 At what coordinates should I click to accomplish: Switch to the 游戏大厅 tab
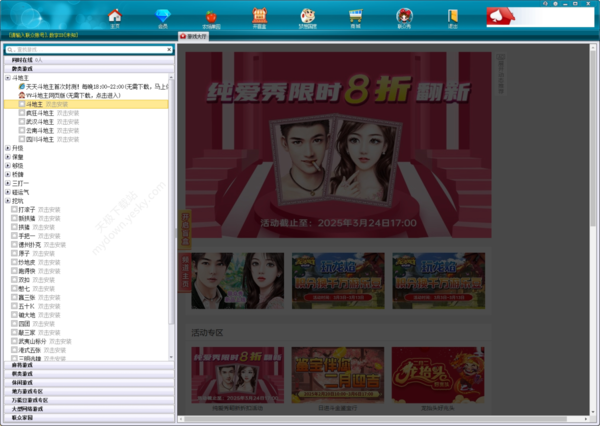coord(194,36)
